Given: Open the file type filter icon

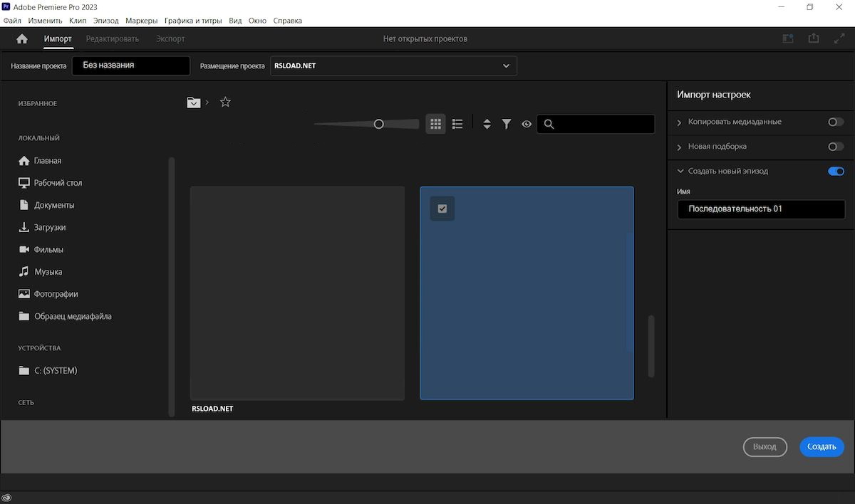Looking at the screenshot, I should tap(507, 124).
